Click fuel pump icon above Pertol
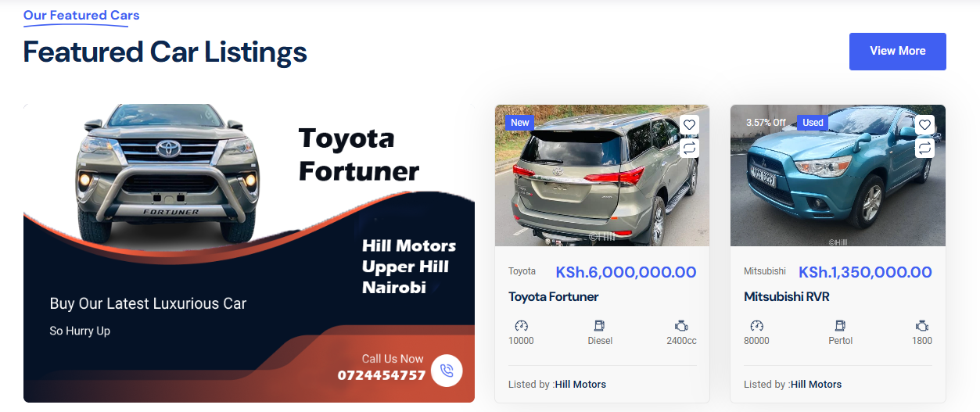 click(x=840, y=325)
